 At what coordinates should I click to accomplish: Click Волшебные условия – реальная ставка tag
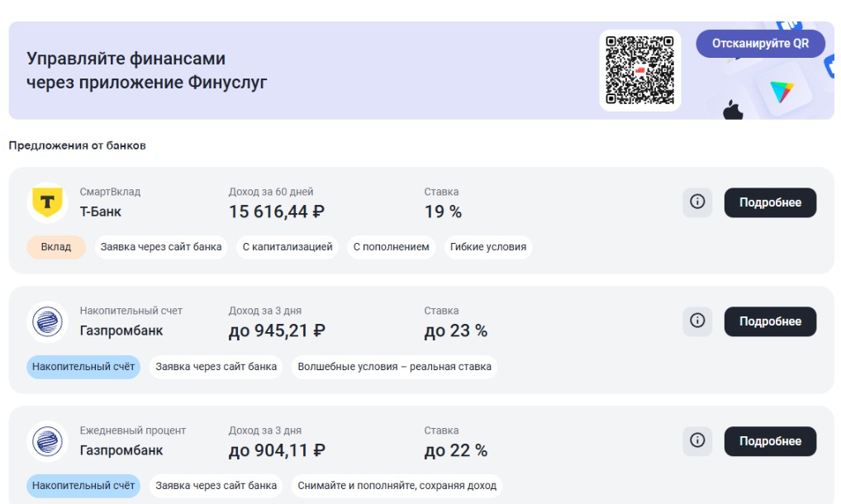click(394, 367)
